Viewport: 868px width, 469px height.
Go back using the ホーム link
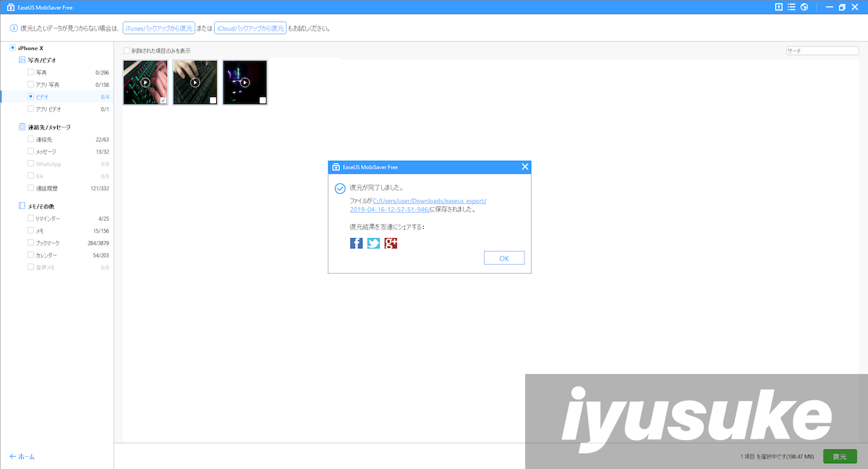coord(22,457)
